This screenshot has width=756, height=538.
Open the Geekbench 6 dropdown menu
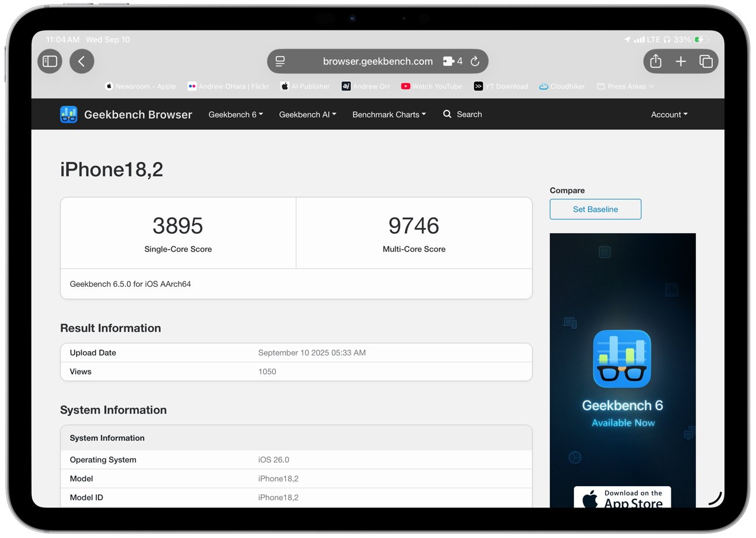tap(235, 114)
